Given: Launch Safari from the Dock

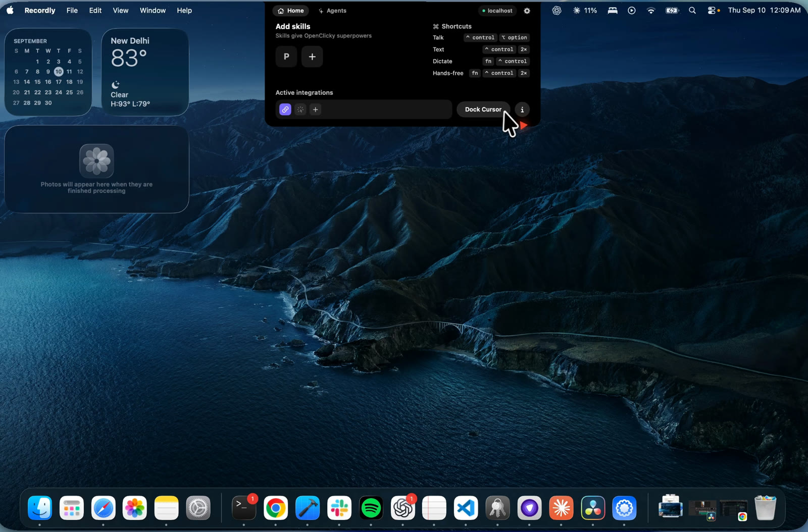Looking at the screenshot, I should point(104,508).
